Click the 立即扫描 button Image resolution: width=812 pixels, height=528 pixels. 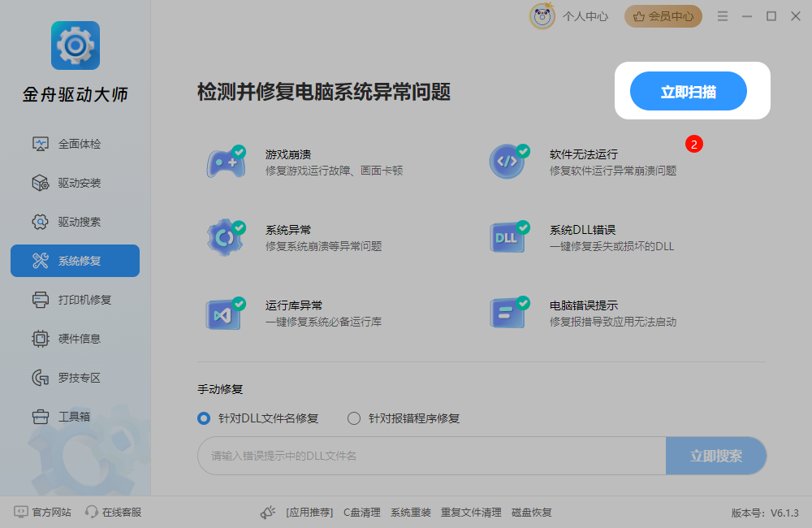click(689, 91)
